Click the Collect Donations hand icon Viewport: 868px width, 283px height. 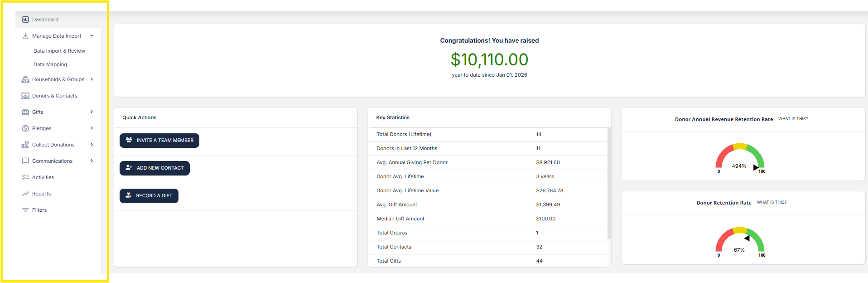tap(25, 145)
